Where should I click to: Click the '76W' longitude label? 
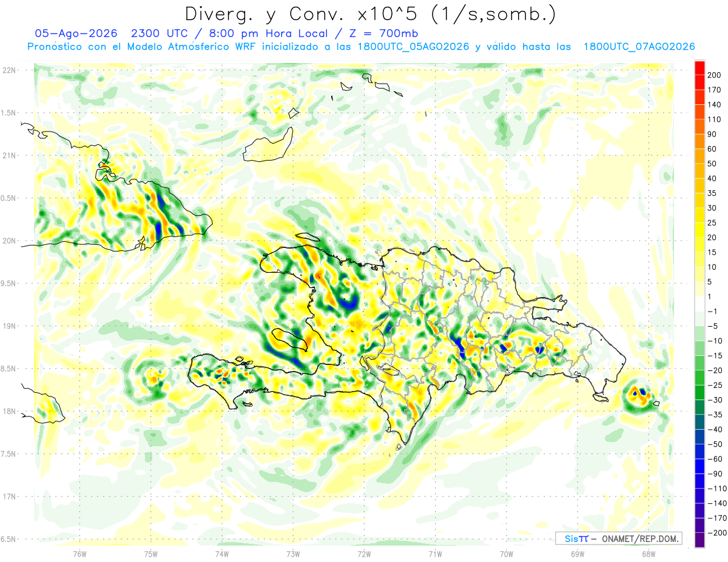pyautogui.click(x=79, y=554)
